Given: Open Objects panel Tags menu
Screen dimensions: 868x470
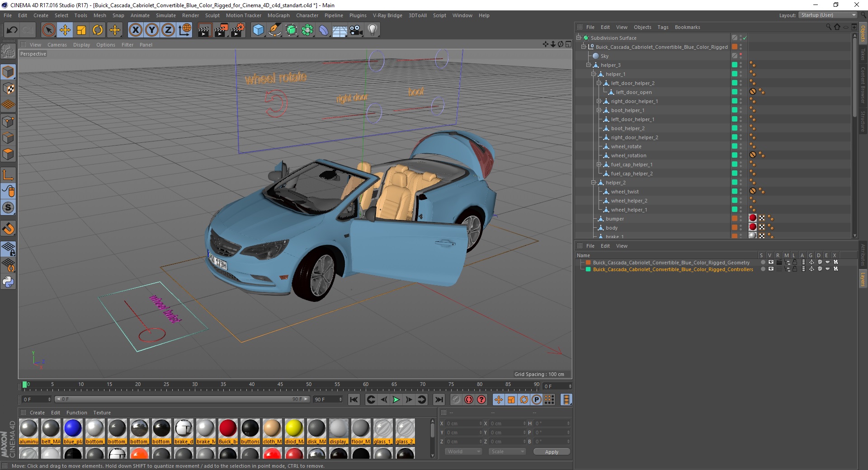Looking at the screenshot, I should 663,27.
